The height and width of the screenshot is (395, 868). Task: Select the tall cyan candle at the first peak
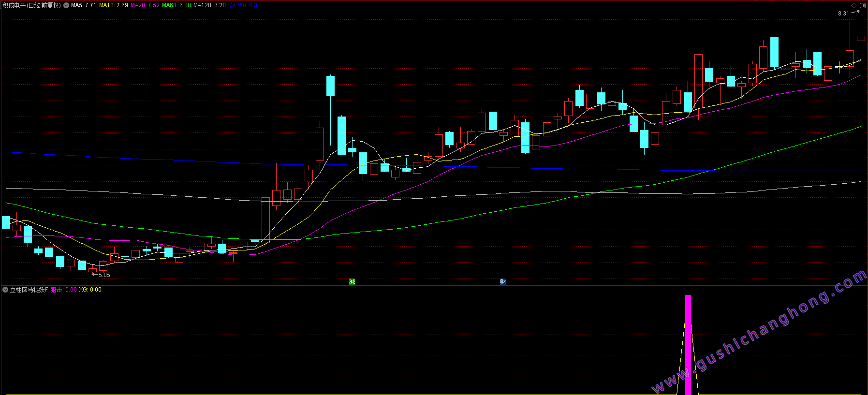point(331,86)
